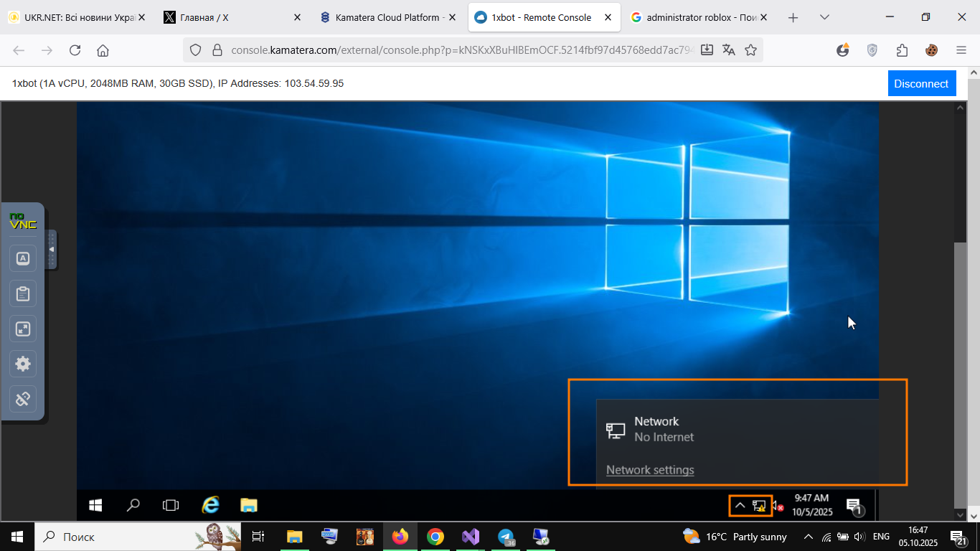Image resolution: width=980 pixels, height=551 pixels.
Task: Open Task View in remote desktop
Action: click(171, 505)
